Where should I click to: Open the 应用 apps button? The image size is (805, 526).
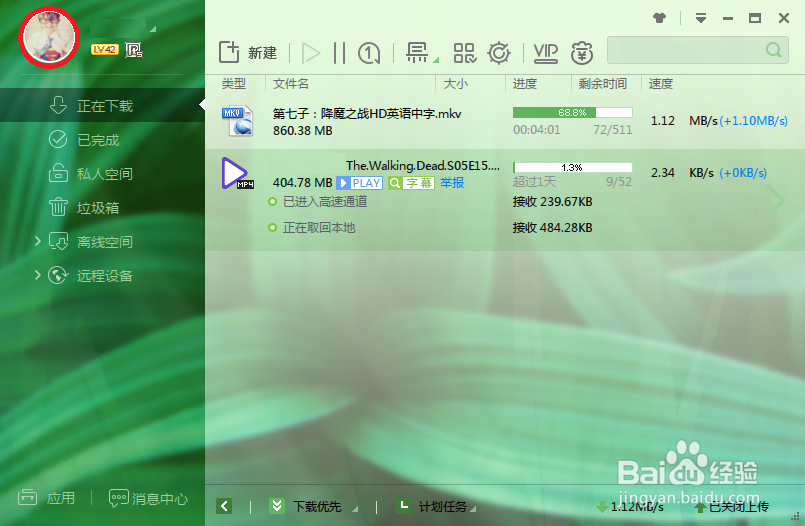47,498
